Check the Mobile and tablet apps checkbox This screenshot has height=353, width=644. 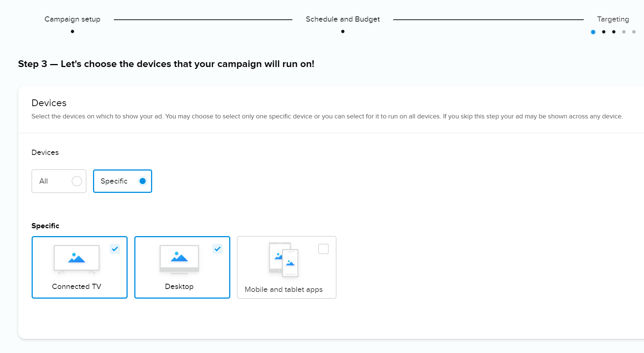(x=323, y=249)
